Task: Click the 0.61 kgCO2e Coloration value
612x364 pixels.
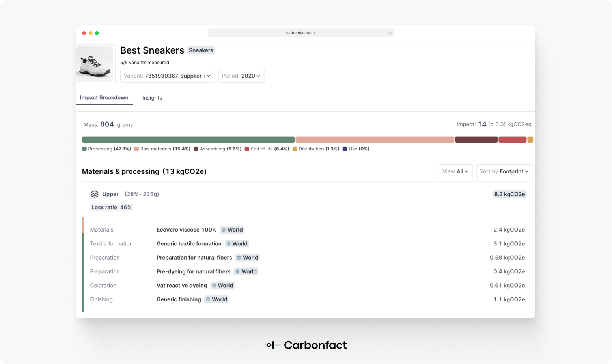Action: pos(508,286)
